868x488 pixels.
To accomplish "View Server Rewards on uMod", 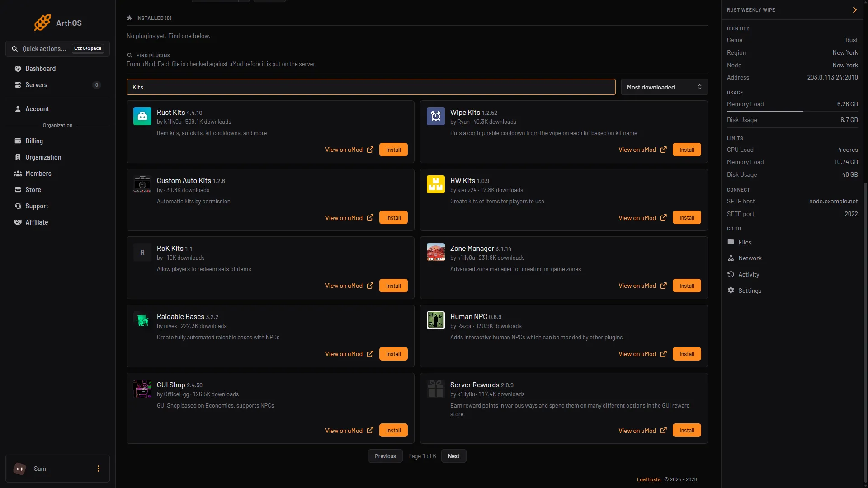I will (642, 431).
